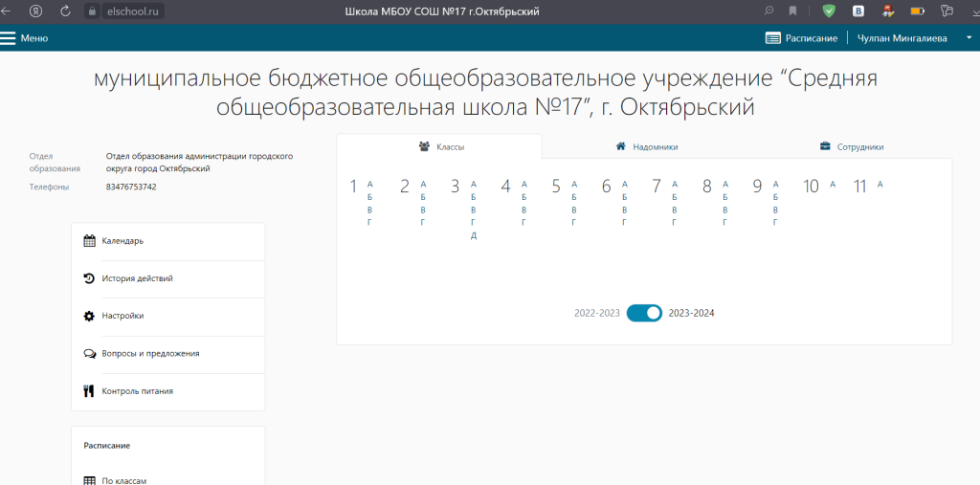Image resolution: width=980 pixels, height=485 pixels.
Task: Bookmark the page with the bookmark icon
Action: [x=792, y=11]
